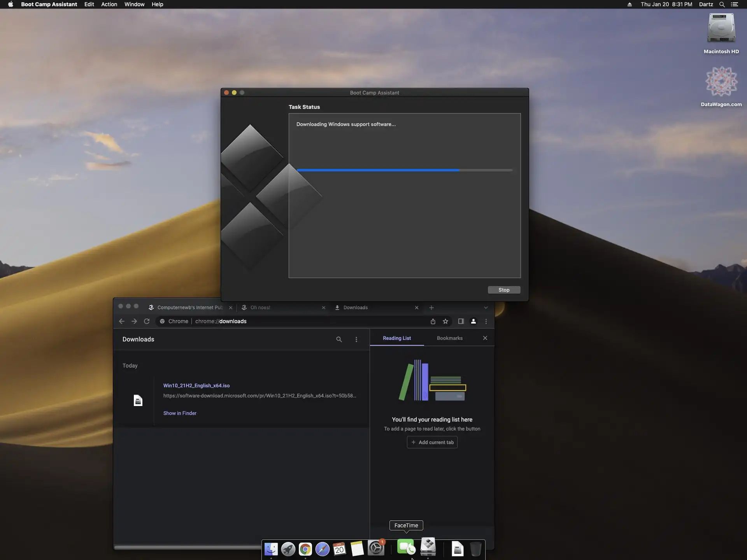Open the Action menu in menu bar
This screenshot has width=747, height=560.
(x=109, y=4)
